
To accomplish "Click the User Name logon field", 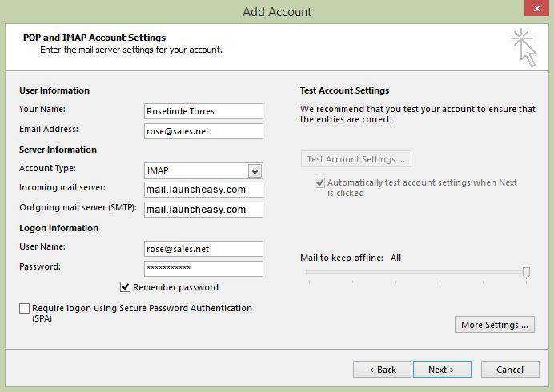I will pyautogui.click(x=203, y=249).
